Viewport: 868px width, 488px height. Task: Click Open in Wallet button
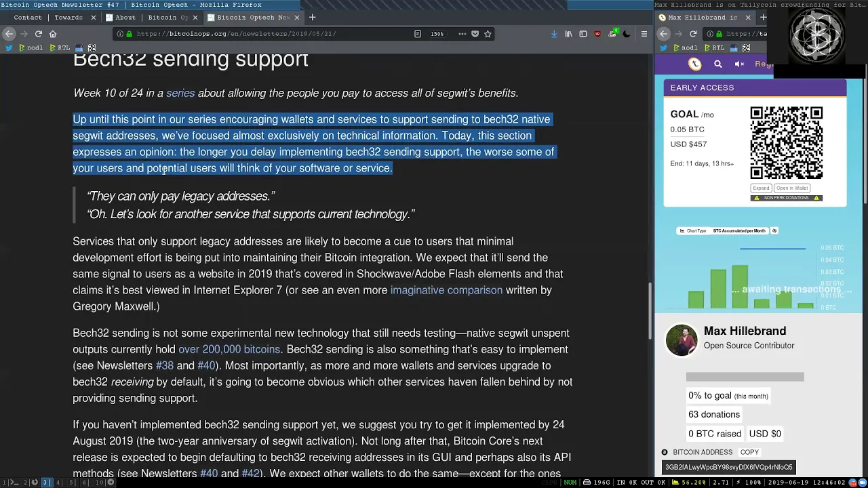coord(792,188)
